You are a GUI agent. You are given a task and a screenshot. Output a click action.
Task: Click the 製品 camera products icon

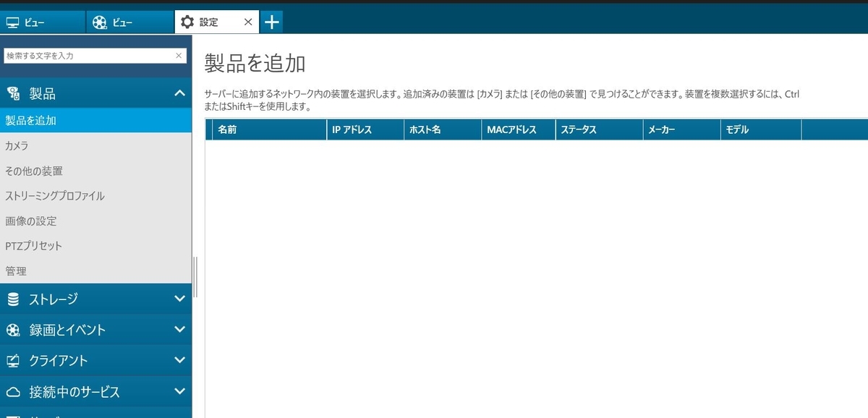point(14,93)
